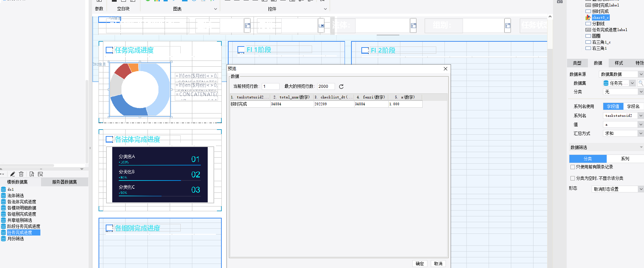Open the 形态 dropdown showing 取消形态设置
The height and width of the screenshot is (268, 644).
[x=618, y=189]
